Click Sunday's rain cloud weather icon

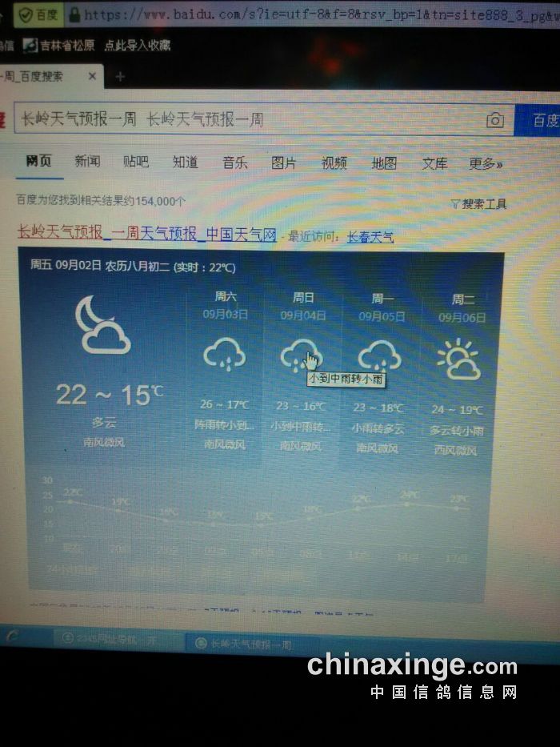click(x=301, y=355)
